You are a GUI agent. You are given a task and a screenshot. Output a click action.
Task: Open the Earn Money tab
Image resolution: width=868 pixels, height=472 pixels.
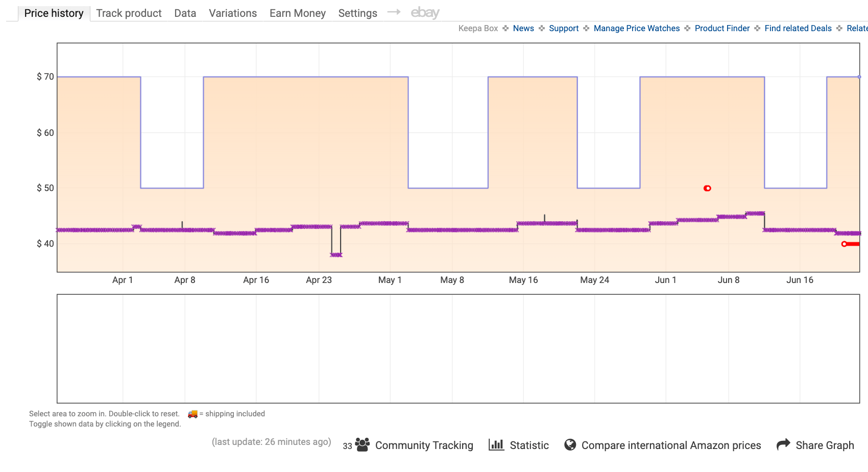(298, 13)
